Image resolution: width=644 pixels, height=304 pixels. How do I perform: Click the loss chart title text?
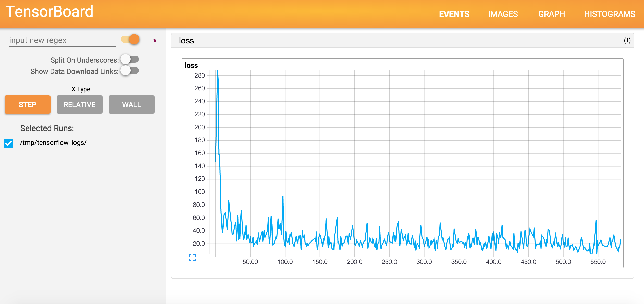[x=191, y=65]
